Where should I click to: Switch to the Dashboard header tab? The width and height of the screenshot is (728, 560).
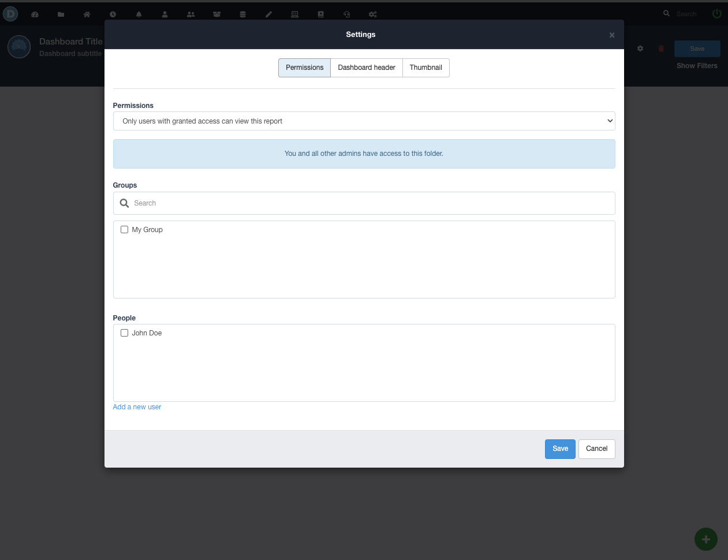pos(367,68)
